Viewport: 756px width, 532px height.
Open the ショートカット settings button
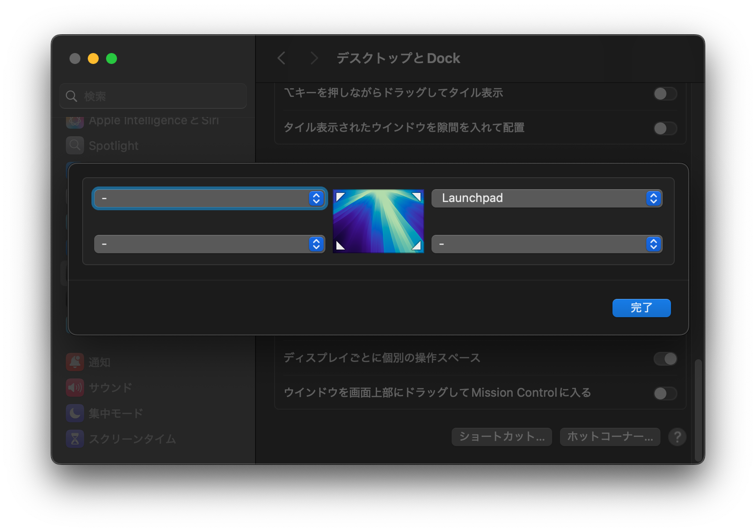tap(501, 437)
